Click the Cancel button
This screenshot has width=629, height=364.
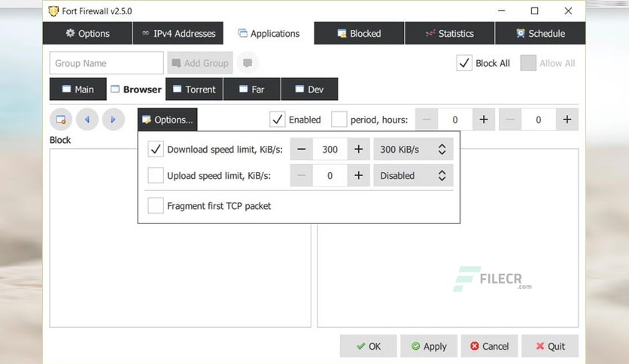pos(489,346)
